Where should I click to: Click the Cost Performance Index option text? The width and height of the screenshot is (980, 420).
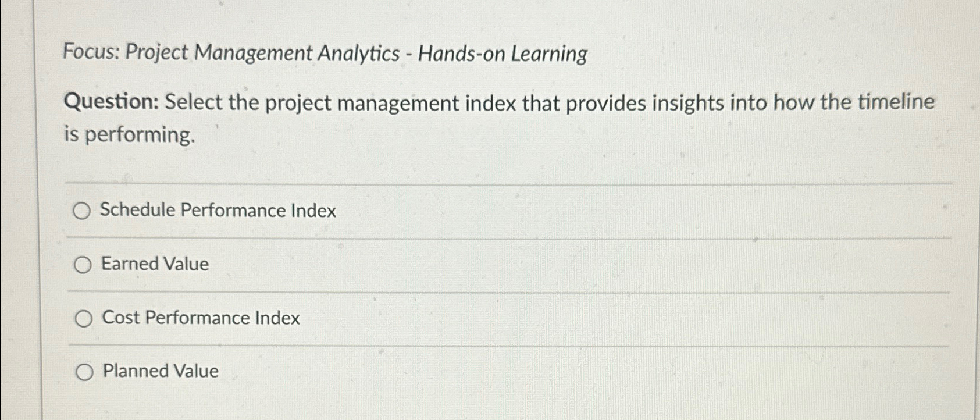[199, 318]
